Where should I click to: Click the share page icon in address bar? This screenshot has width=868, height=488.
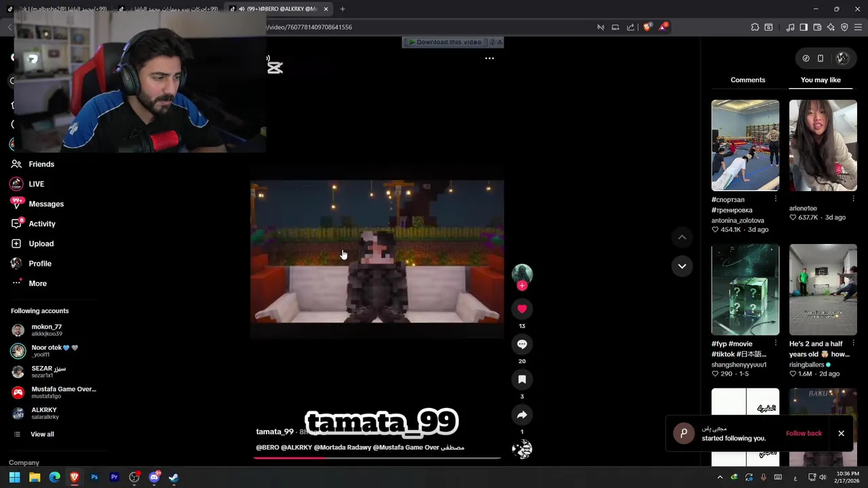pos(631,27)
